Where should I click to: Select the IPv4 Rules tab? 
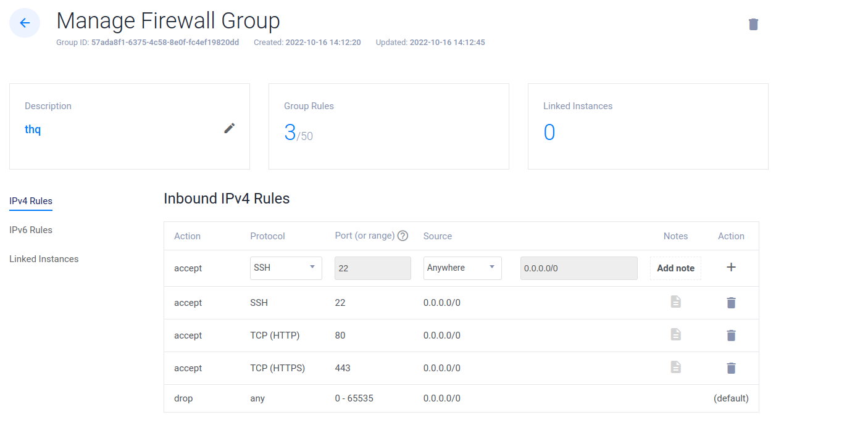[31, 201]
